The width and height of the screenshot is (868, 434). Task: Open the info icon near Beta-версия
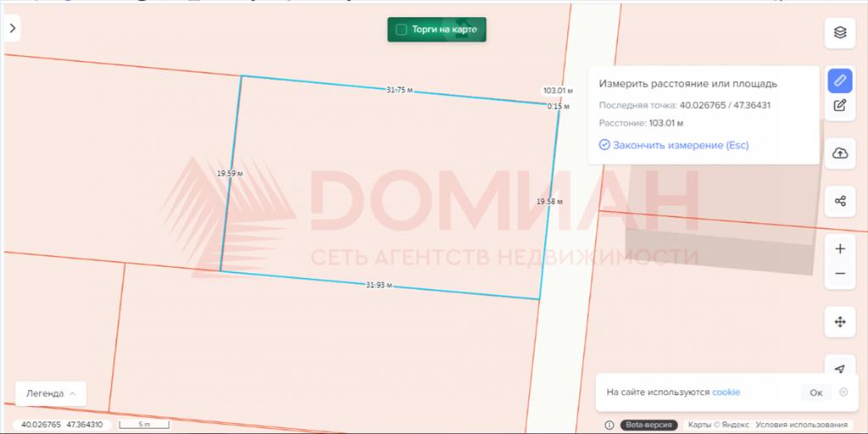(x=609, y=425)
